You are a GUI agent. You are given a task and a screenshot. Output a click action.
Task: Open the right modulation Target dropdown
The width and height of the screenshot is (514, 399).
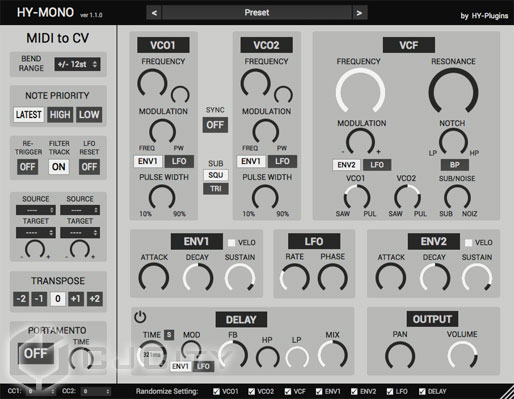pos(80,233)
